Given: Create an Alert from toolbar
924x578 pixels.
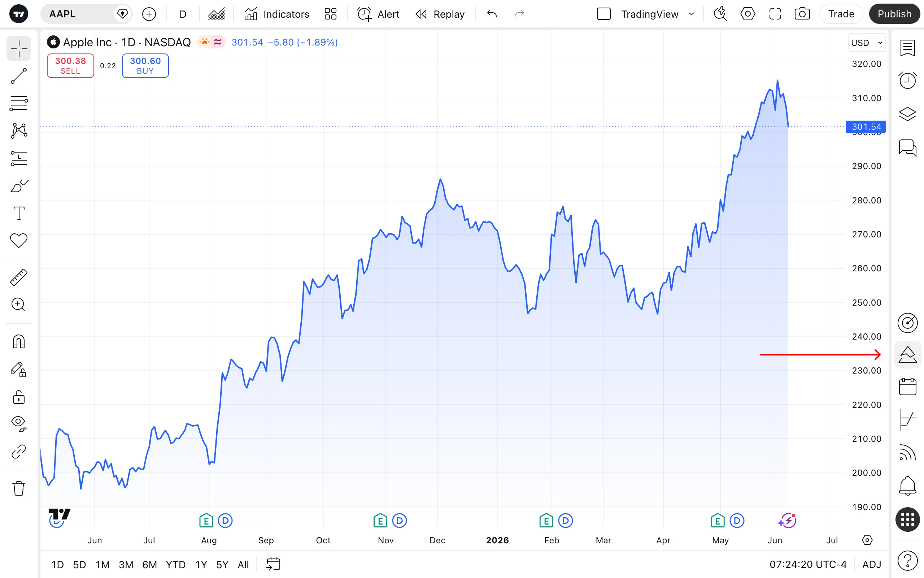Looking at the screenshot, I should [x=378, y=14].
